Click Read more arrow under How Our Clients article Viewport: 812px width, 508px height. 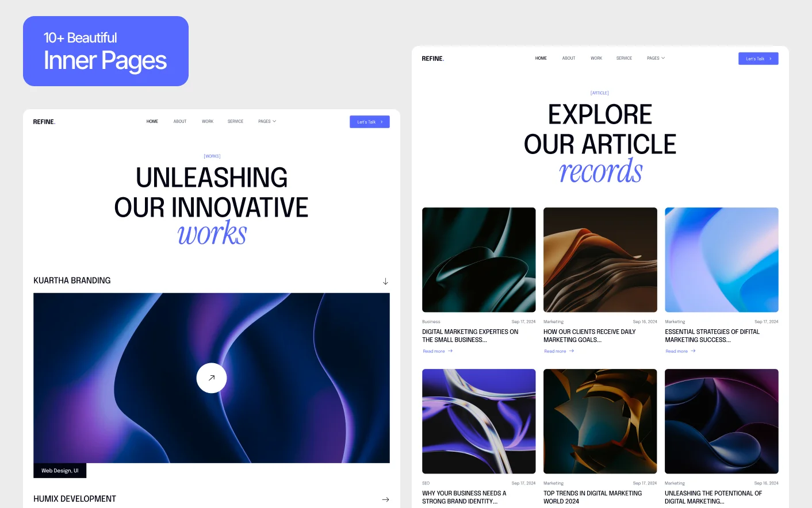click(x=572, y=351)
